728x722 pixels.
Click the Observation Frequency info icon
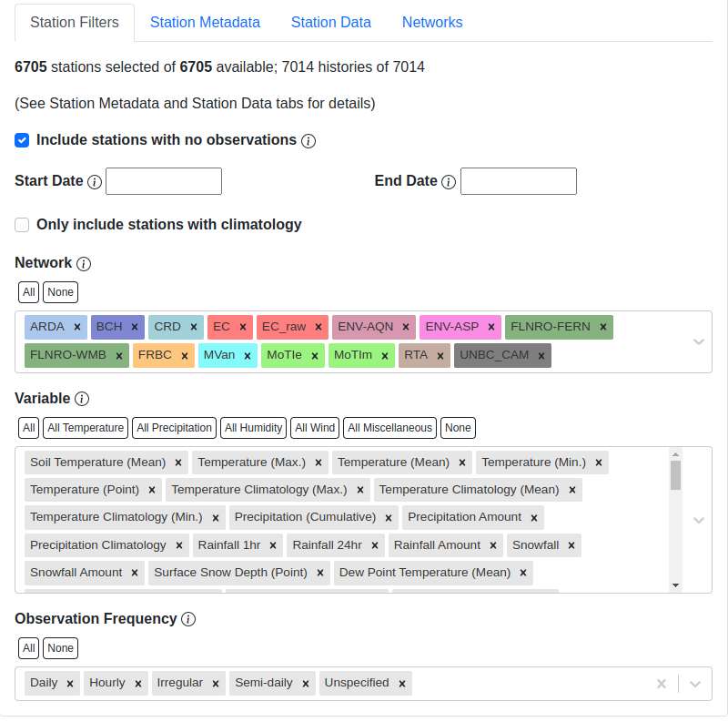[188, 618]
